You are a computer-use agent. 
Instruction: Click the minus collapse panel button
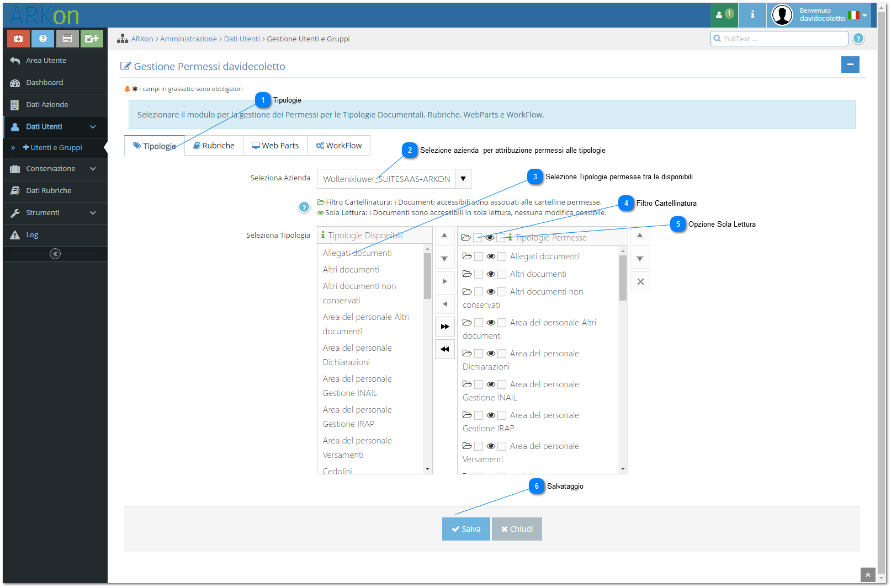(x=850, y=65)
